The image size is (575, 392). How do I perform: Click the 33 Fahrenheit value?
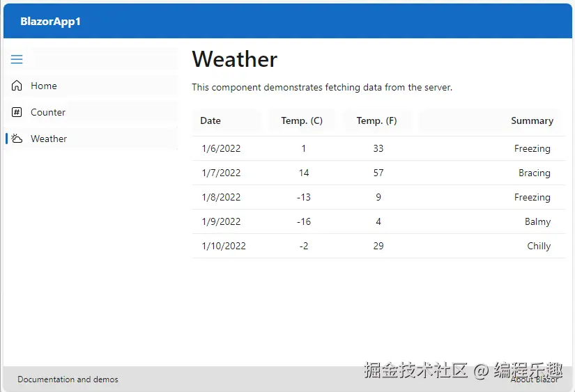pos(378,148)
